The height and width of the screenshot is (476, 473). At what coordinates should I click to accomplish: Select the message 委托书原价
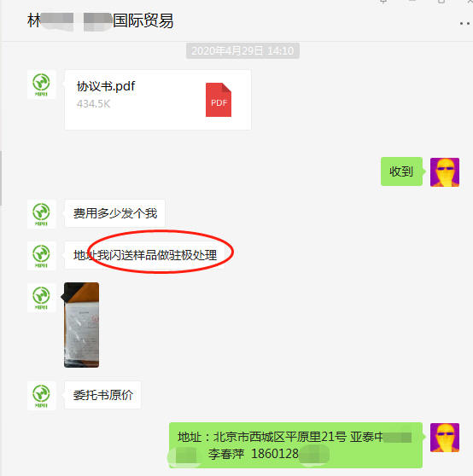pyautogui.click(x=102, y=395)
